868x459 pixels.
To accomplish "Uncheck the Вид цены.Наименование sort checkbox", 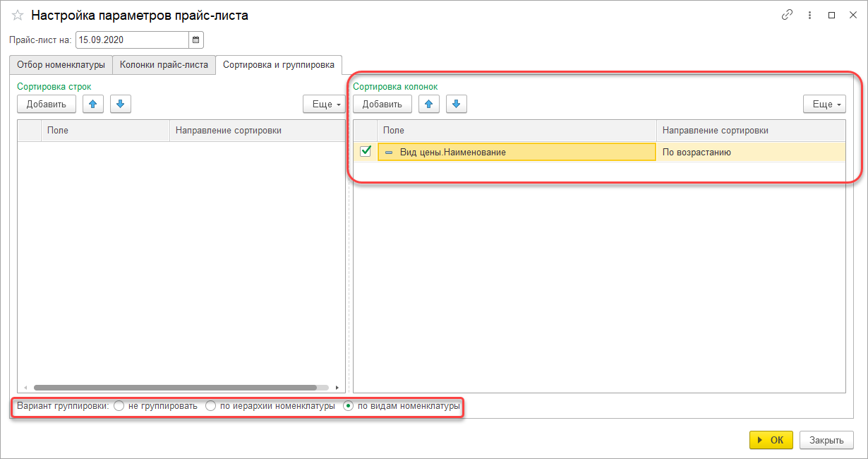I will click(366, 151).
